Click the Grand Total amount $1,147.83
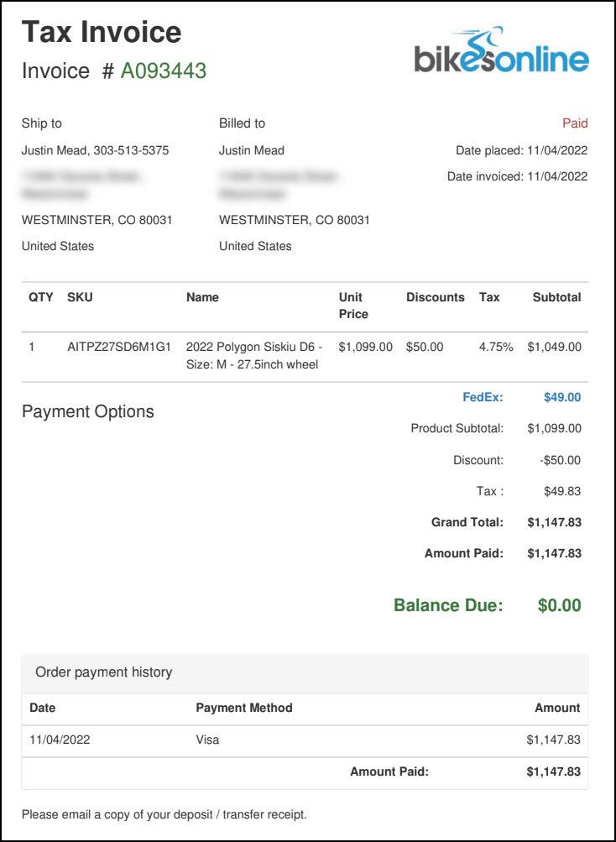The image size is (616, 842). coord(554,522)
